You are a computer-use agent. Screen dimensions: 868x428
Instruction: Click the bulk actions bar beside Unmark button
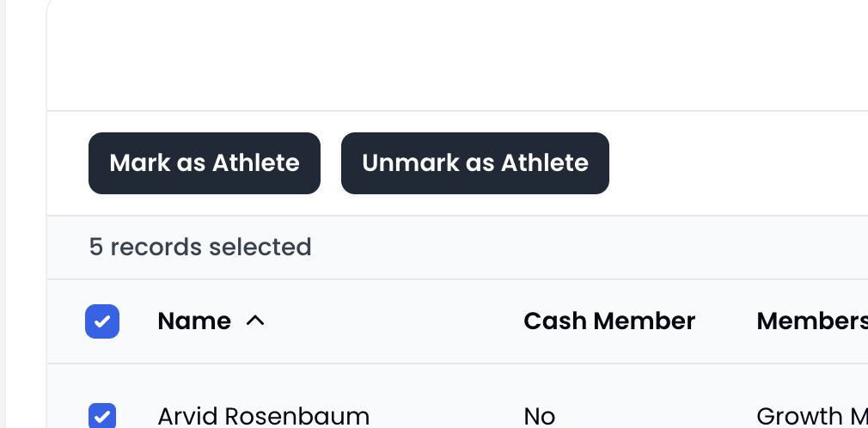pyautogui.click(x=737, y=163)
